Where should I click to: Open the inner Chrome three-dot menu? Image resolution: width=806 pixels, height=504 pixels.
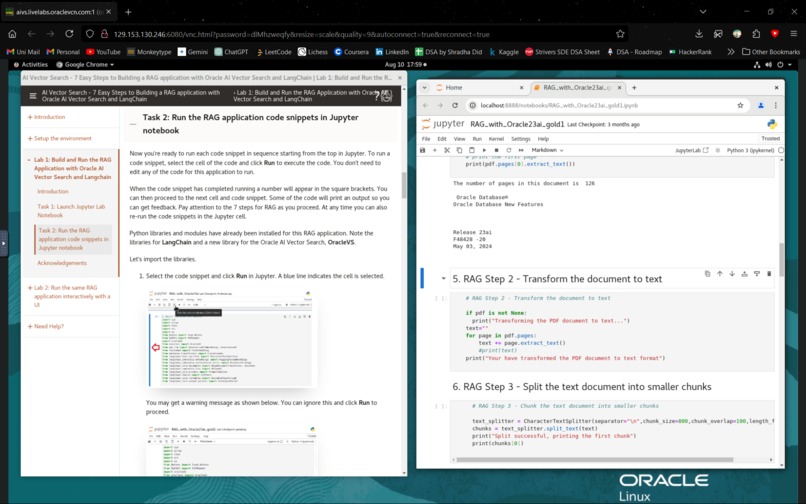(776, 105)
